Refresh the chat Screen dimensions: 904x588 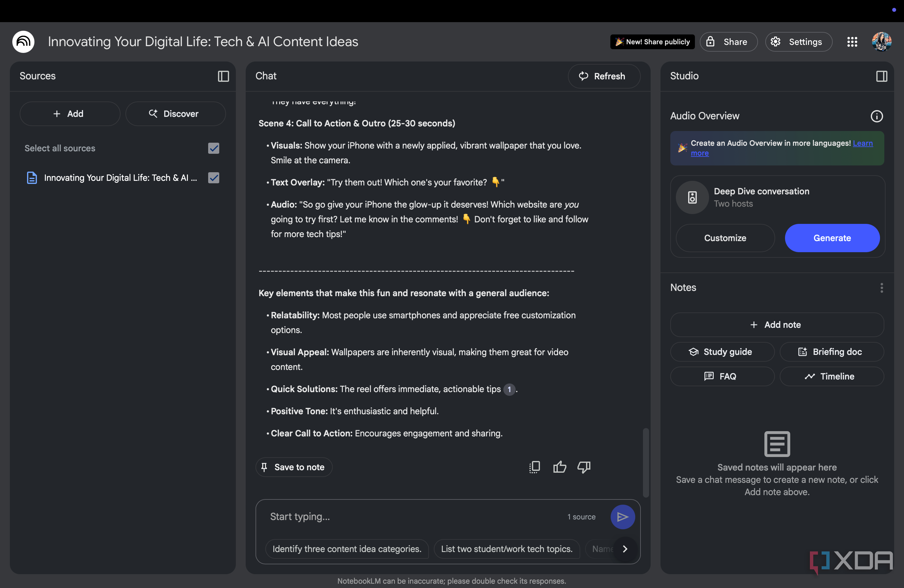604,76
